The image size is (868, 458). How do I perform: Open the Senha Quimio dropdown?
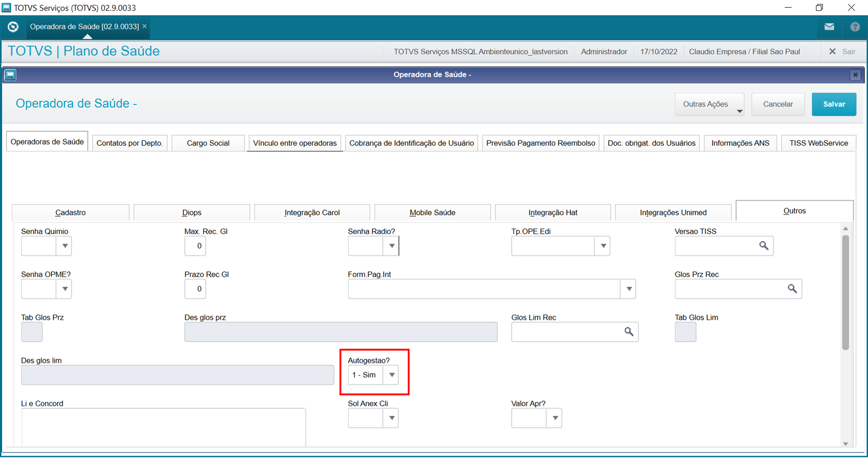tap(65, 246)
